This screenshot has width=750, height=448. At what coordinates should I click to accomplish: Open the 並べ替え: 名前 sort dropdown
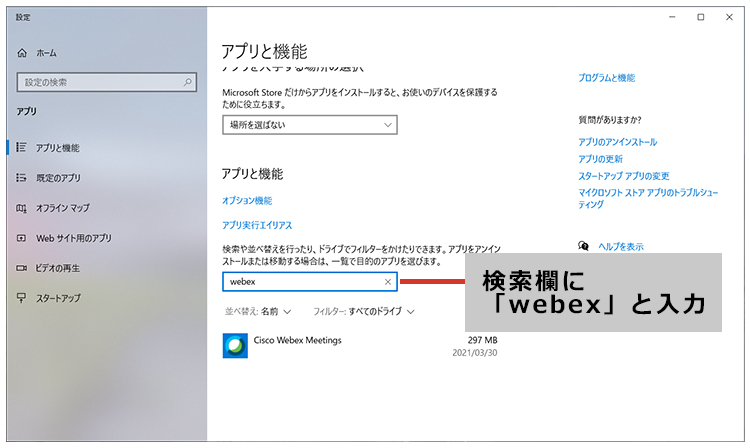pyautogui.click(x=258, y=311)
